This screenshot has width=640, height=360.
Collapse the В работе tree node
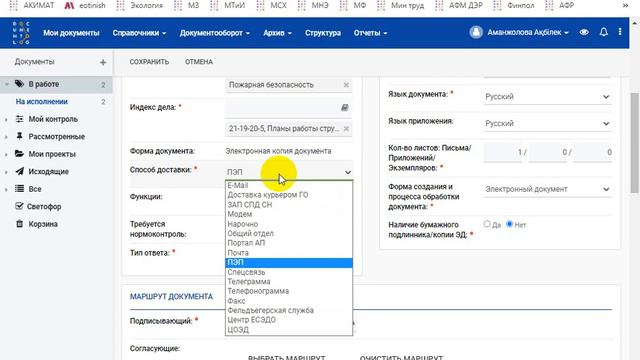pos(7,84)
